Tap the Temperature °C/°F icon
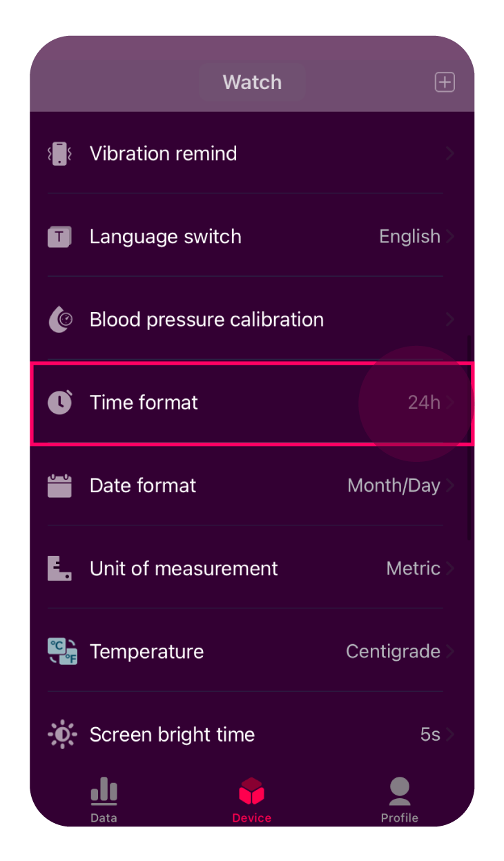 point(61,652)
